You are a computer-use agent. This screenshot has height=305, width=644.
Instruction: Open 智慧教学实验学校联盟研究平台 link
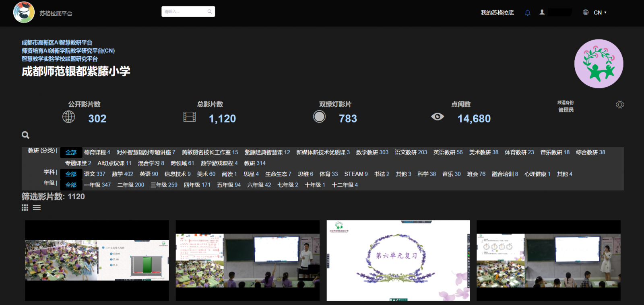60,59
